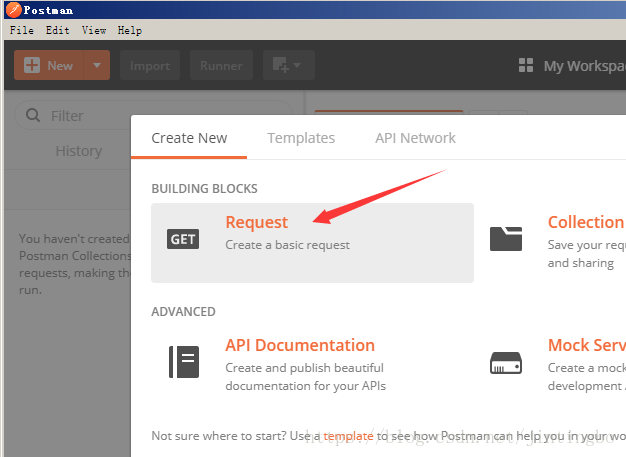Open the File menu
This screenshot has height=457, width=626.
(22, 30)
